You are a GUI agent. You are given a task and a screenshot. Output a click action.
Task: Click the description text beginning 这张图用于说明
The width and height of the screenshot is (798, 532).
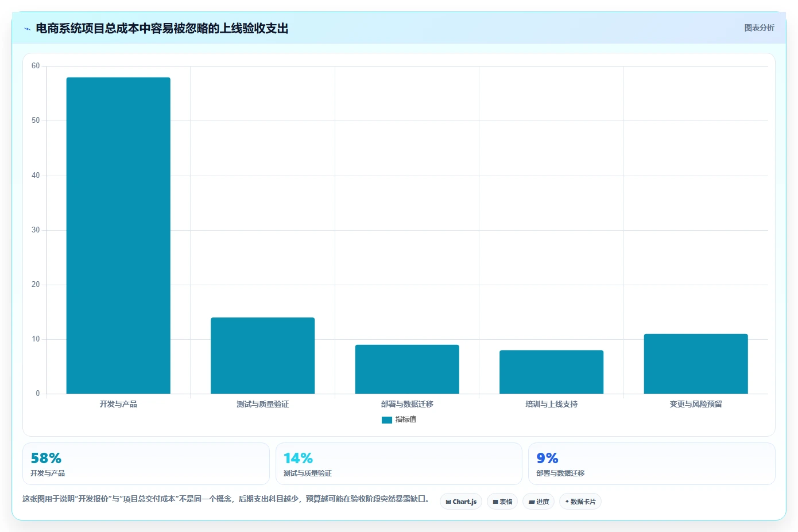pos(226,499)
